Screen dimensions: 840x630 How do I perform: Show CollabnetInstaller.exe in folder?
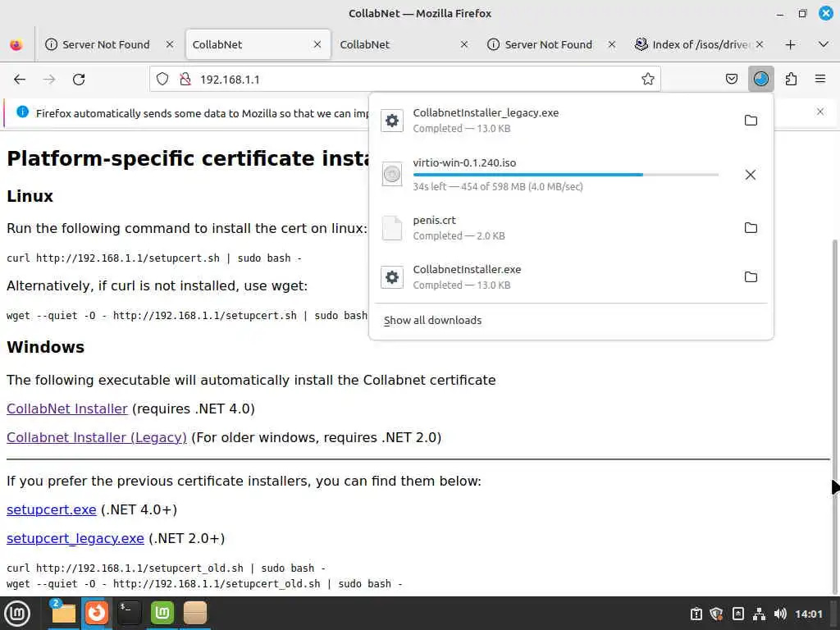[751, 277]
